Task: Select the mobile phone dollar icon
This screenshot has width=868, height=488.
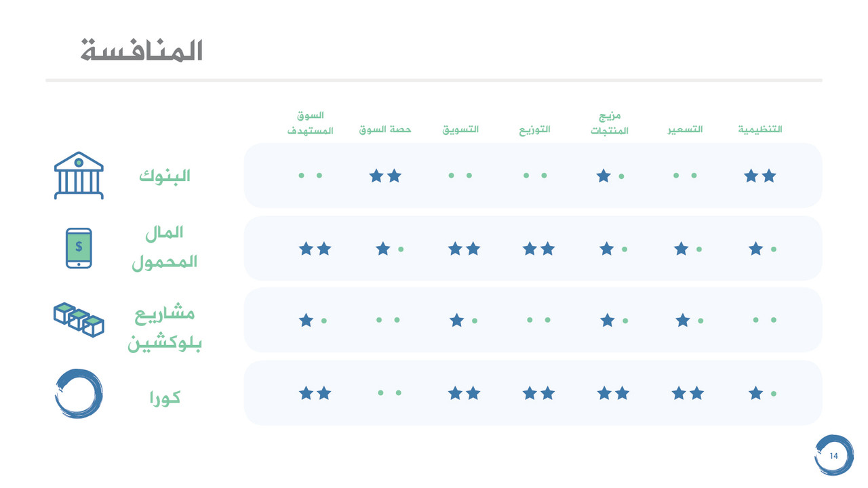Action: point(79,248)
